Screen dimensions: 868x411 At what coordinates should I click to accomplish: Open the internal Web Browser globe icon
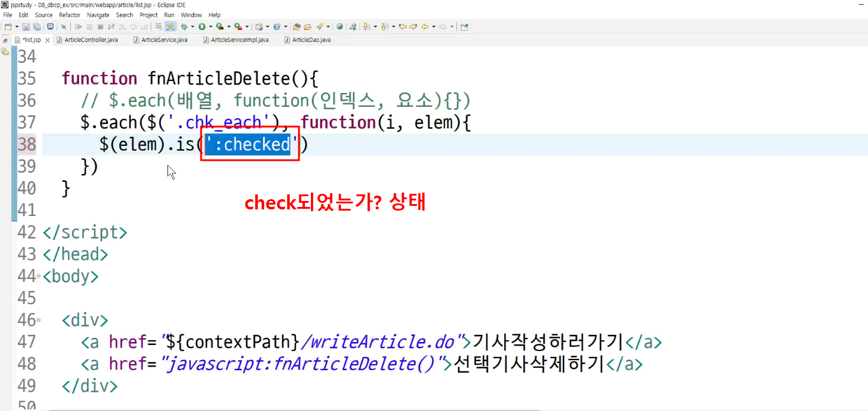click(x=339, y=26)
